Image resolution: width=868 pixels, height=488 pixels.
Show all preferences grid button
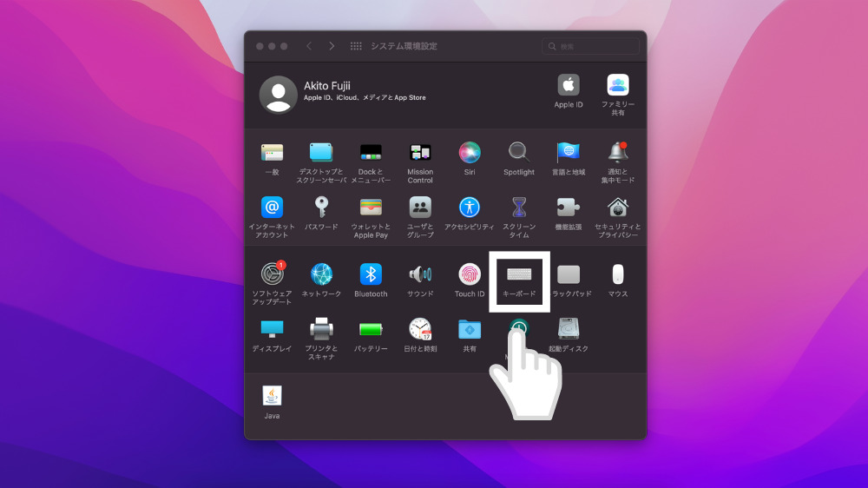pos(356,46)
